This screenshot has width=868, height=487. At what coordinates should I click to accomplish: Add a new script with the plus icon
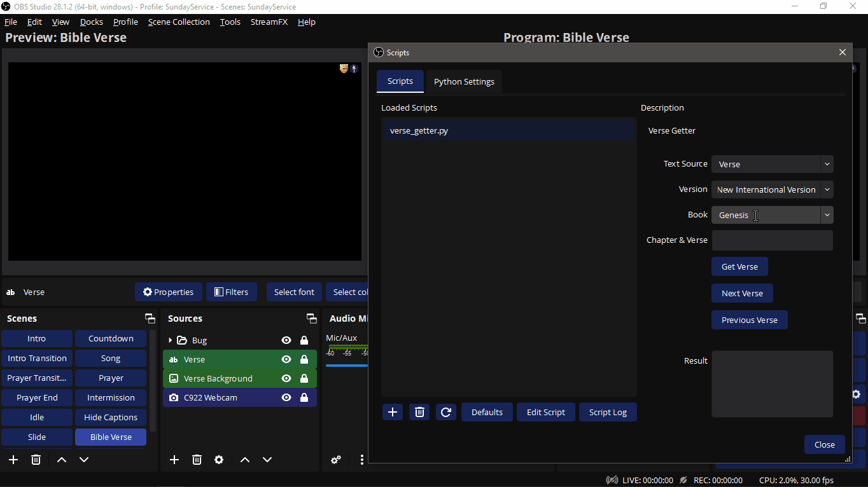pos(392,412)
